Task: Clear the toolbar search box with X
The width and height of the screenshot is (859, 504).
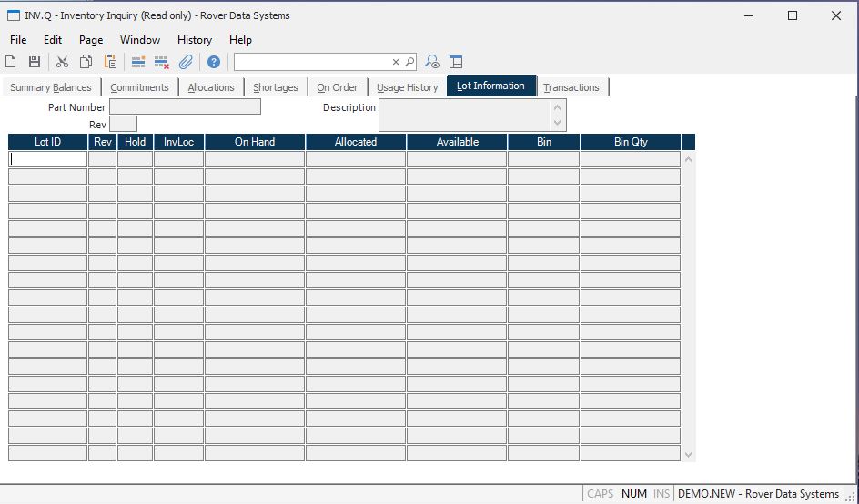Action: (x=396, y=62)
